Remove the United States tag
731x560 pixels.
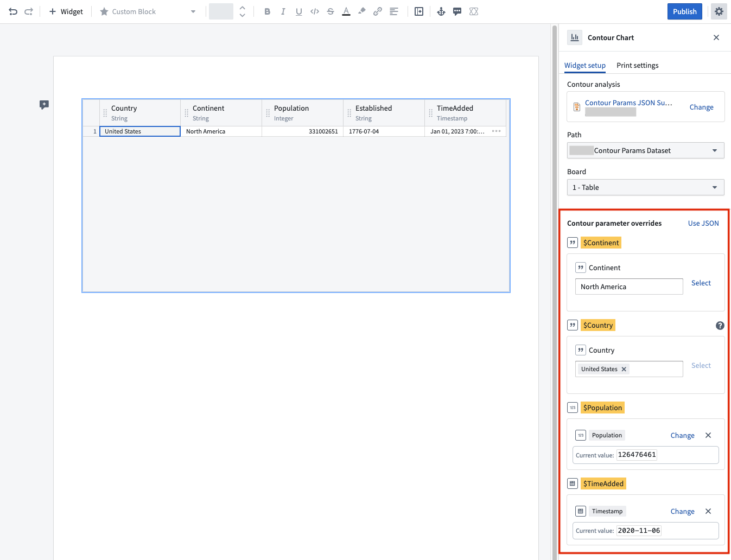click(624, 369)
